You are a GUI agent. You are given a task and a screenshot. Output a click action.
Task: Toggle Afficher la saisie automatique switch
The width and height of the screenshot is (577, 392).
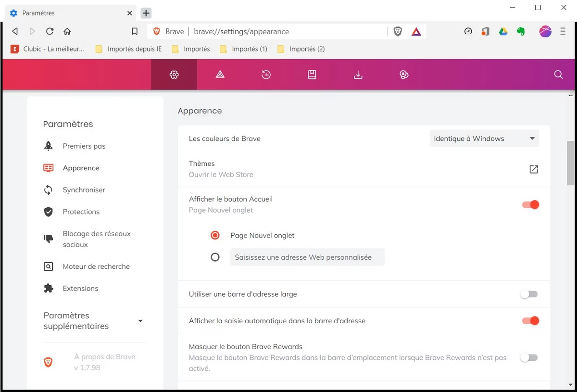(x=530, y=321)
